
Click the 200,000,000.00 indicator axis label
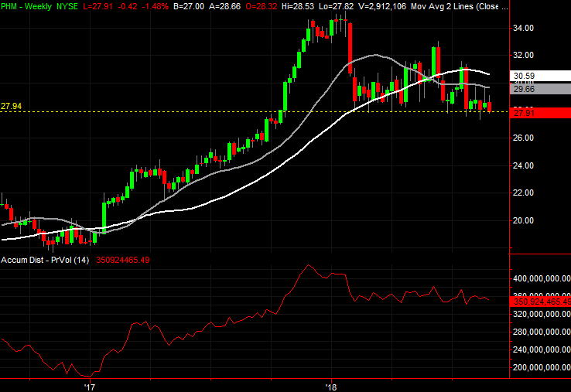click(542, 367)
